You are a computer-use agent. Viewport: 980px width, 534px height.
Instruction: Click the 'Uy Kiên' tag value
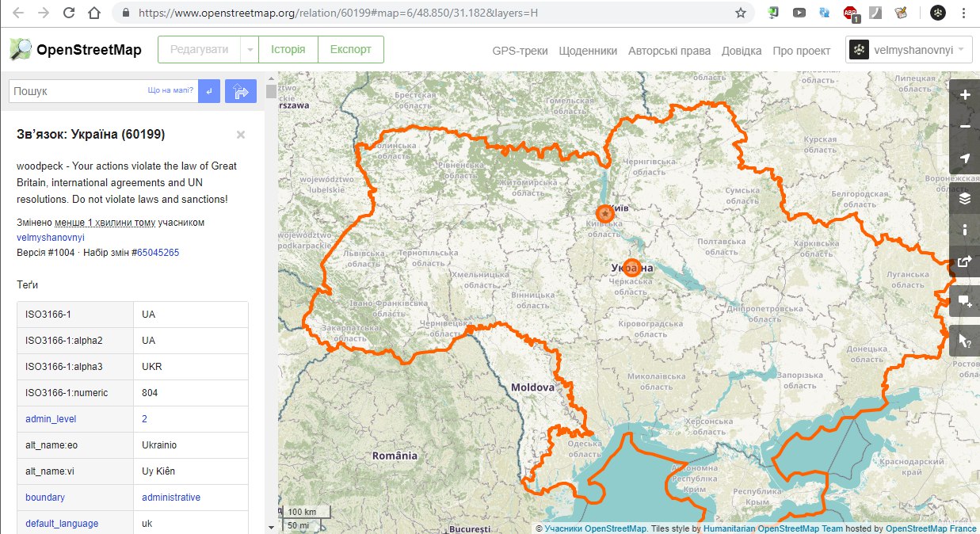[158, 471]
